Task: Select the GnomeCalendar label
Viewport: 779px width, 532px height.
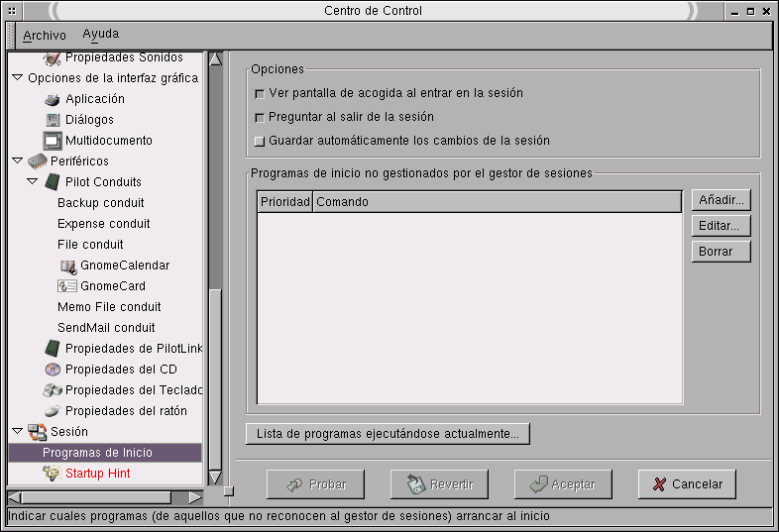Action: [x=125, y=266]
